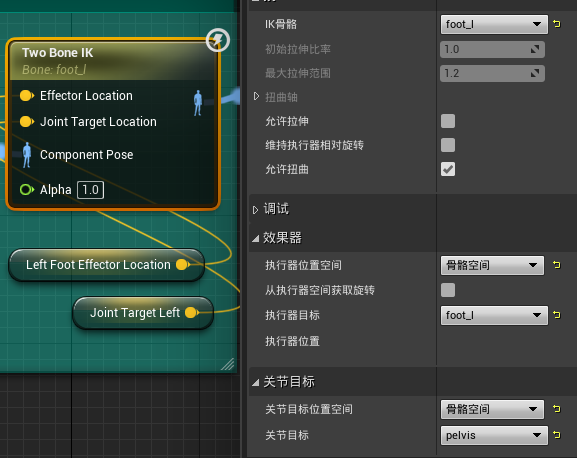
Task: Open the IK骨骼 foot_l dropdown
Action: [494, 25]
